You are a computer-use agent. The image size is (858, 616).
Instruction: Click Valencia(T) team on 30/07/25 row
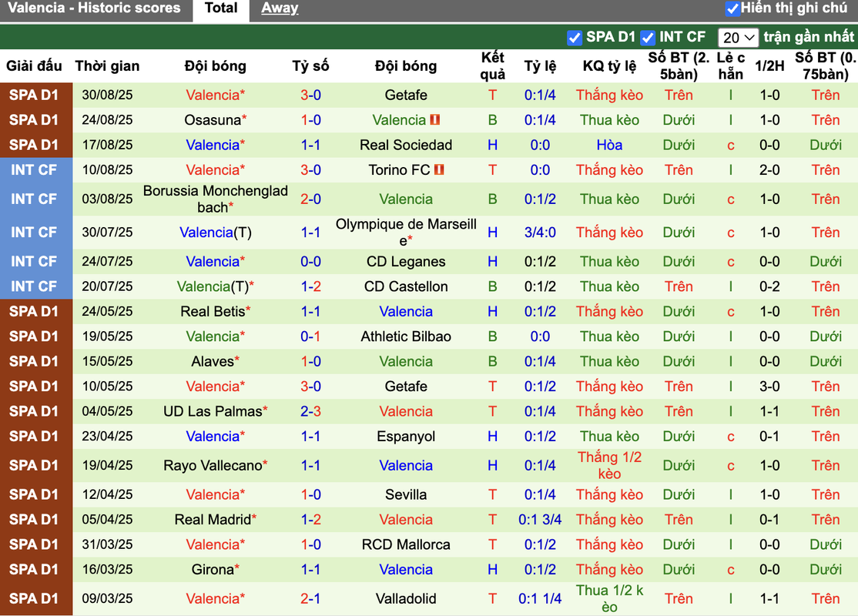(x=215, y=233)
